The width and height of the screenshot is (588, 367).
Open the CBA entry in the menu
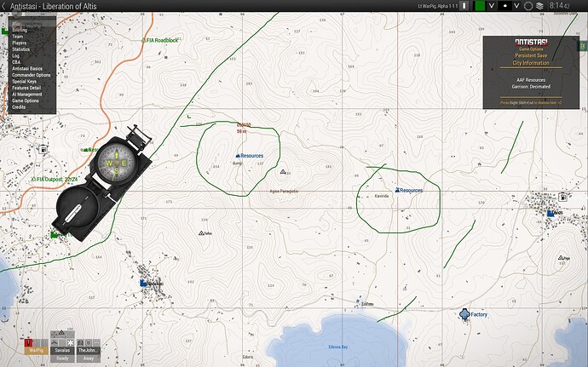point(16,62)
